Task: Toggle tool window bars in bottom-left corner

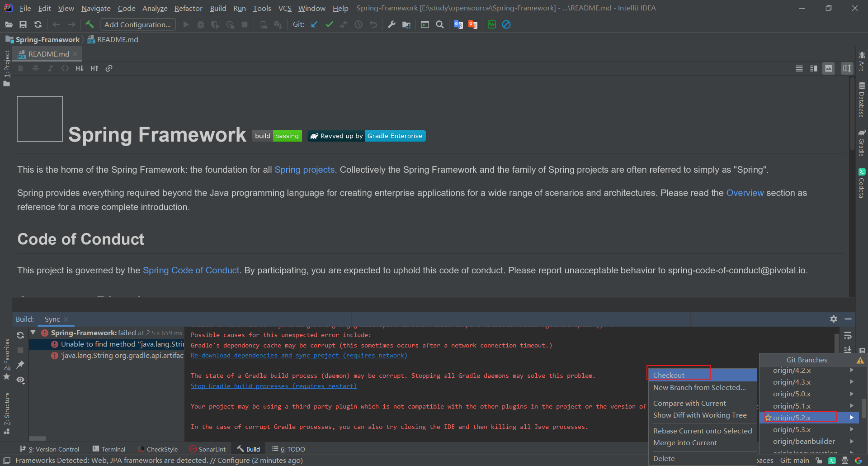Action: 7,461
